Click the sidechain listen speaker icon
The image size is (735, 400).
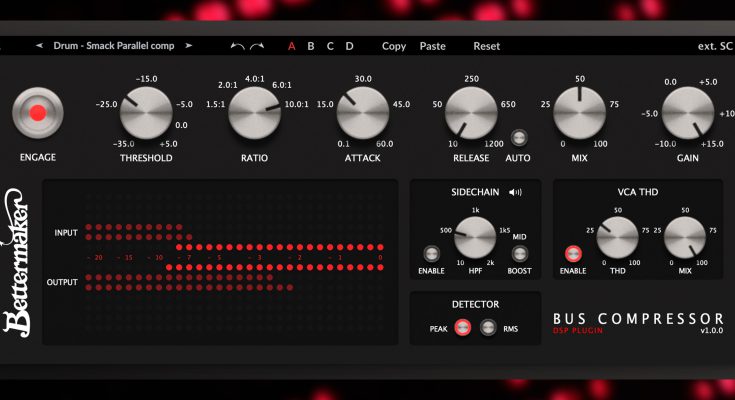[516, 191]
